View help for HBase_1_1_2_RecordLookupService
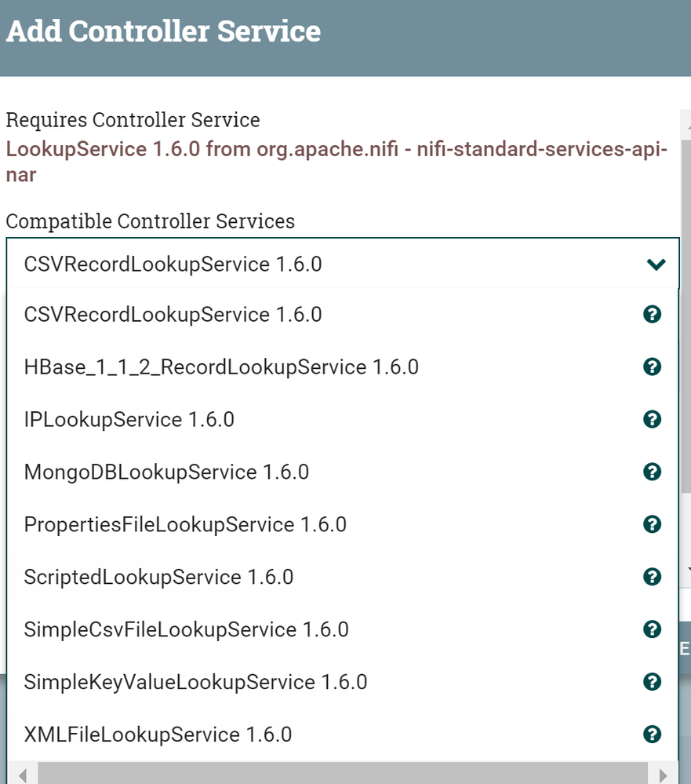 pos(652,366)
